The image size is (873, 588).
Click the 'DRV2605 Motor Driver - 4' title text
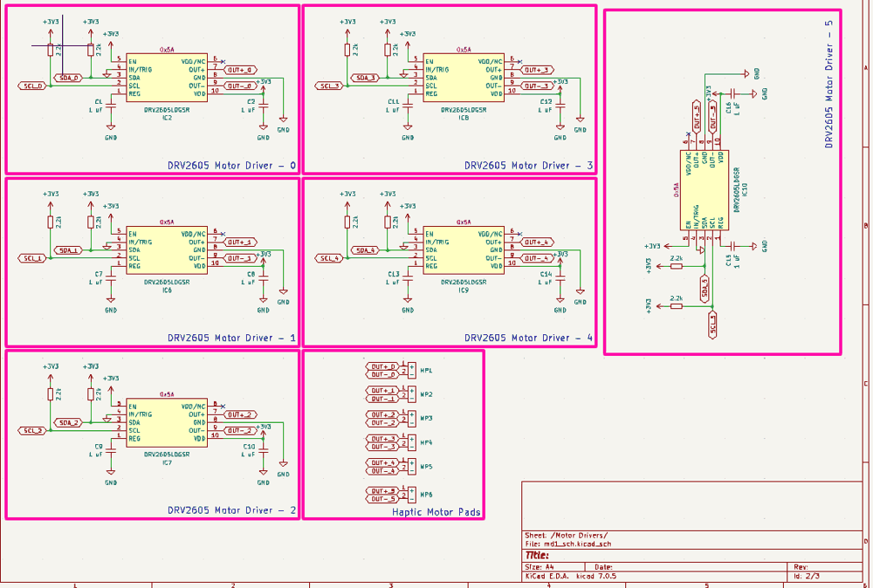click(528, 338)
